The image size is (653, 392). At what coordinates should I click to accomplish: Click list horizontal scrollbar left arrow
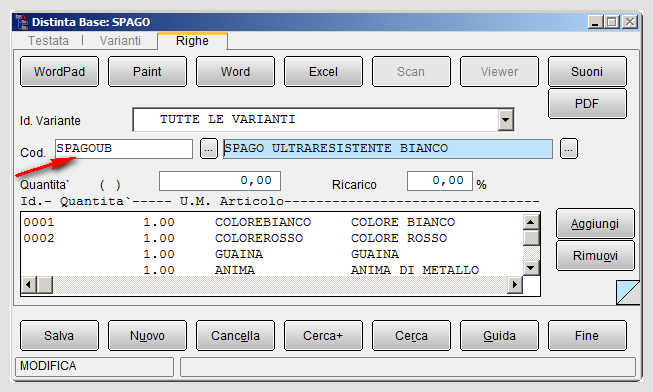point(29,285)
